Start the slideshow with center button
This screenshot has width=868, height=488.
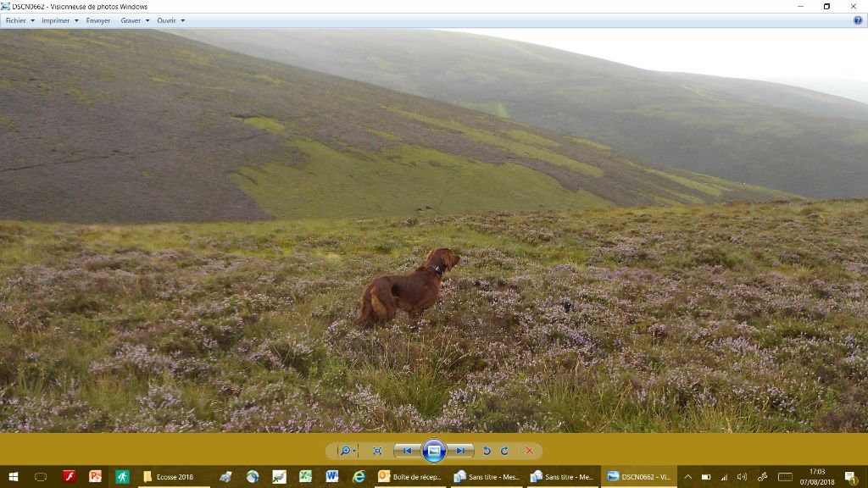tap(434, 451)
